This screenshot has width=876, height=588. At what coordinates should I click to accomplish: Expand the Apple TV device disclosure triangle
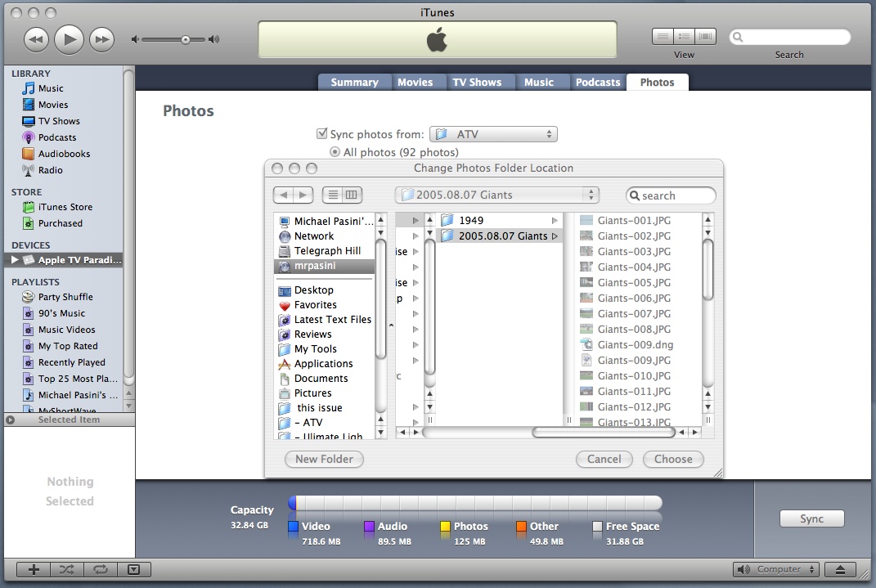14,260
